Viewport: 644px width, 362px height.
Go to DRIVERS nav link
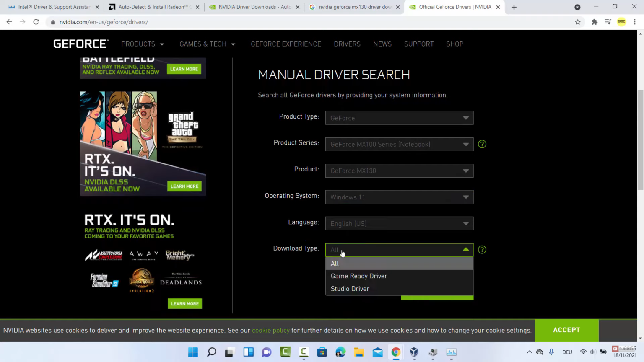(347, 44)
